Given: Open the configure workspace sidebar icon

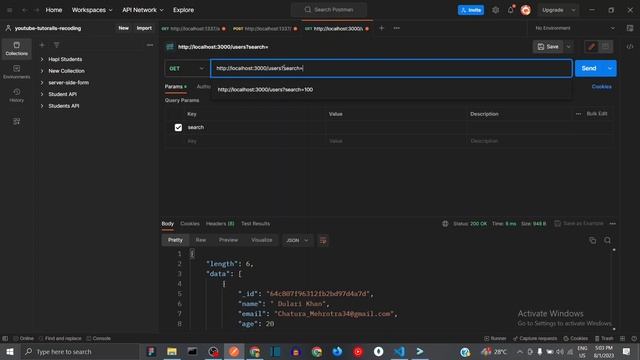Looking at the screenshot, I should click(16, 121).
